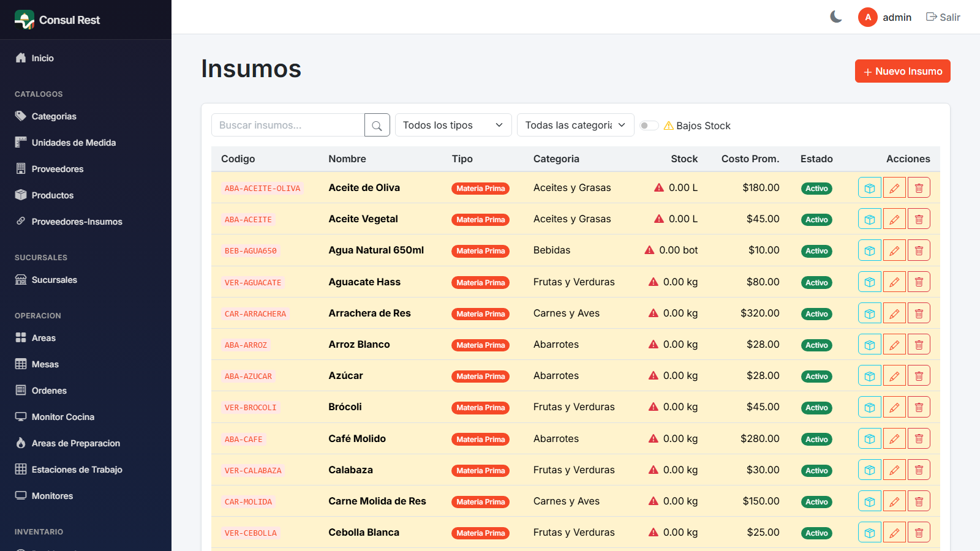
Task: Click the Consul Rest logo
Action: (x=58, y=20)
